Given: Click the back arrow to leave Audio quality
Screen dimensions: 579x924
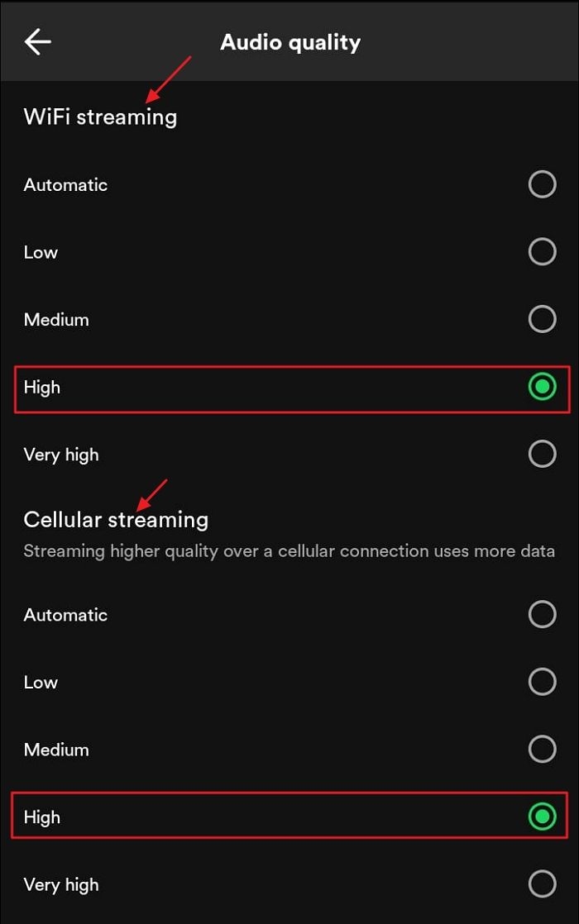Looking at the screenshot, I should point(37,41).
